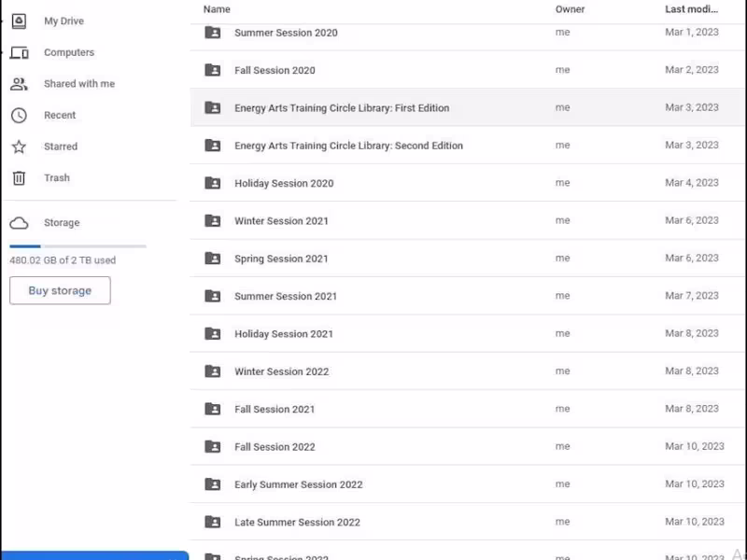Select Holiday Session 2021 folder icon
The height and width of the screenshot is (560, 747).
point(213,333)
